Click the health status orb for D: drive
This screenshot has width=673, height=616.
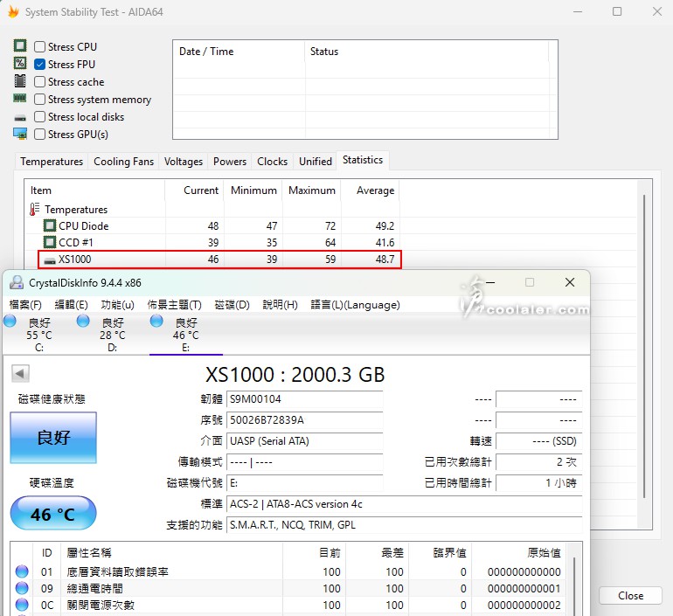point(83,321)
